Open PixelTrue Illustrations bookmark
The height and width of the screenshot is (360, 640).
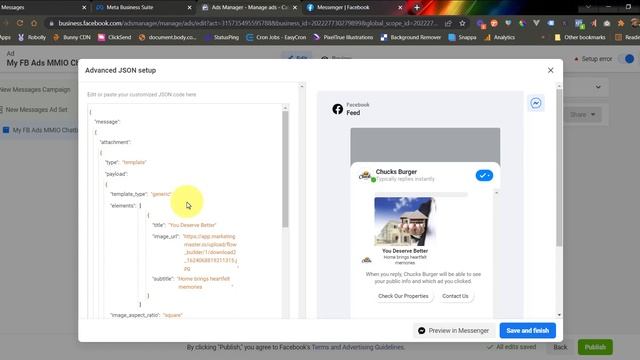[343, 37]
